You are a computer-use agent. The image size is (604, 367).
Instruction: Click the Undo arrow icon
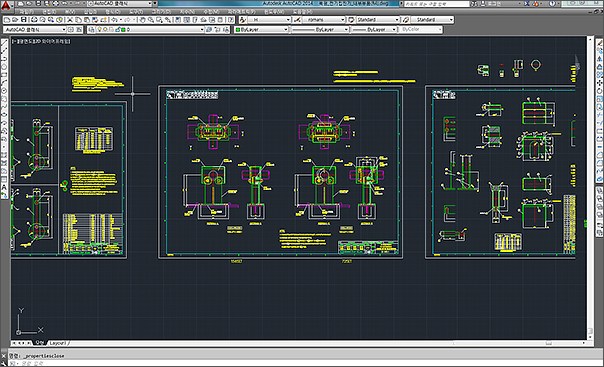[x=114, y=20]
